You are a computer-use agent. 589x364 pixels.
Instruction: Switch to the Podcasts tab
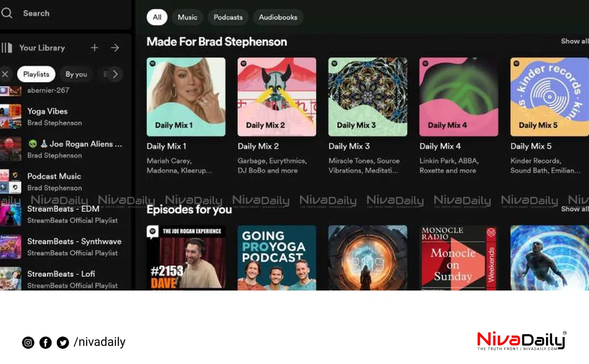pyautogui.click(x=228, y=17)
